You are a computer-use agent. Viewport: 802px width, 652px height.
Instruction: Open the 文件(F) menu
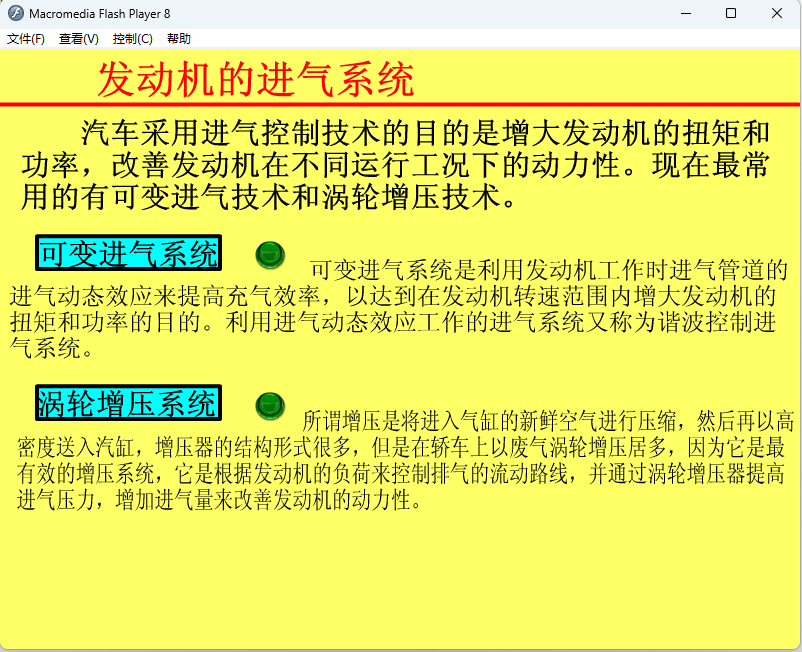click(26, 39)
